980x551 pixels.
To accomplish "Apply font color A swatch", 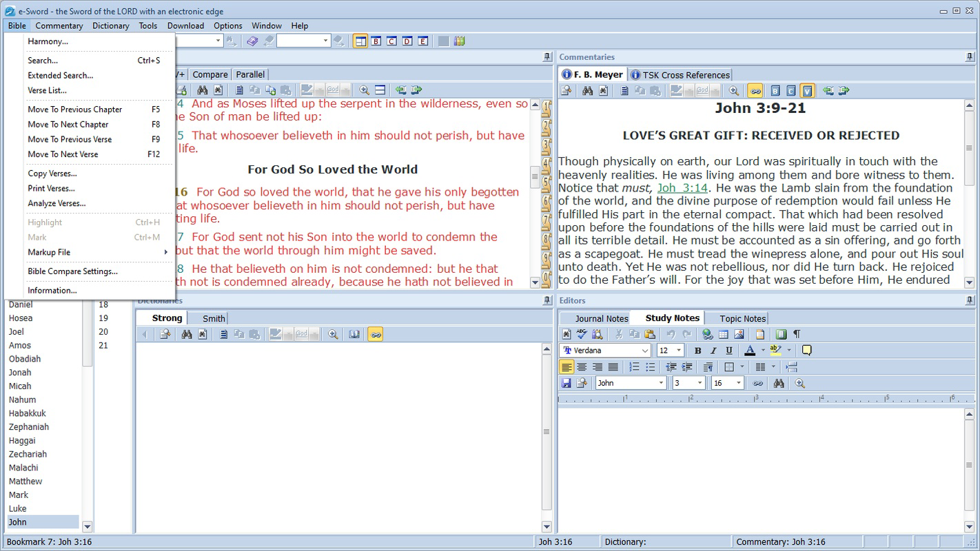I will pos(750,351).
